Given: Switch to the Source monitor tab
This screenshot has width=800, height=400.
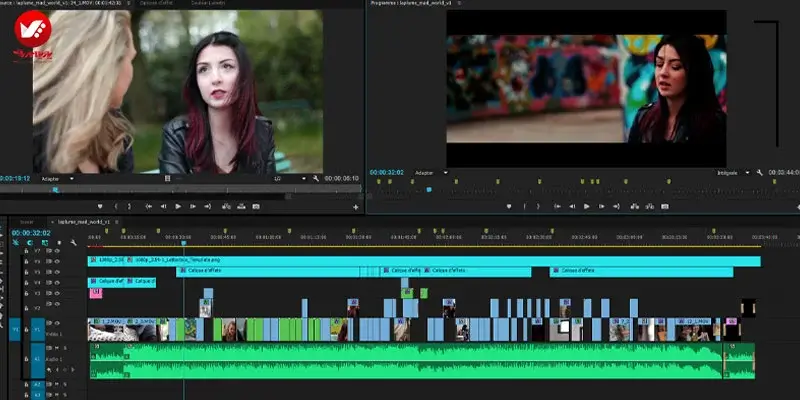Looking at the screenshot, I should tap(61, 3).
